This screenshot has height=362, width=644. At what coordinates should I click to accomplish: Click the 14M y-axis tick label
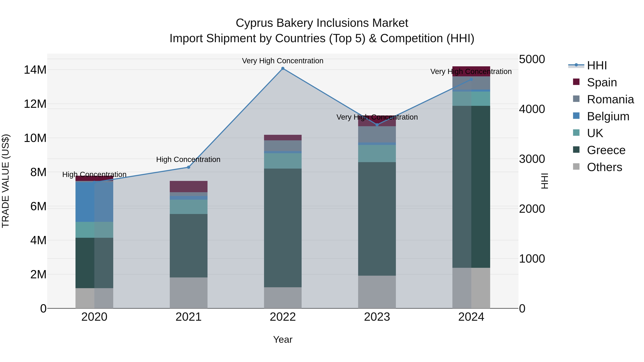click(x=35, y=70)
